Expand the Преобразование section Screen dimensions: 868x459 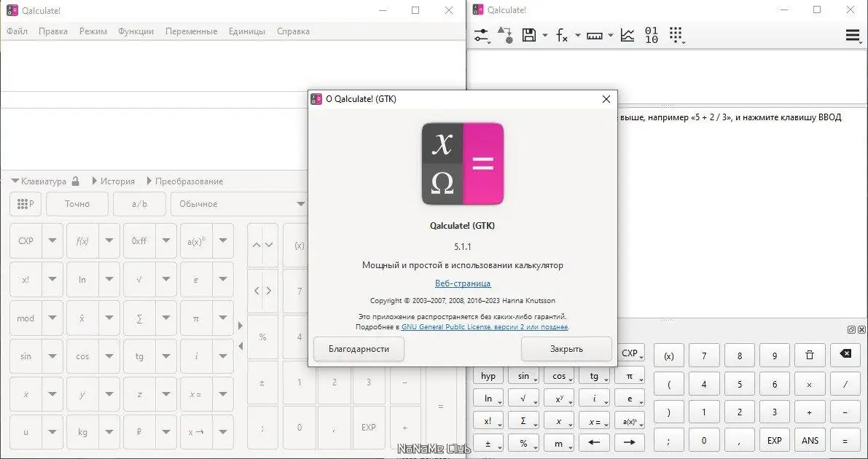[x=185, y=181]
